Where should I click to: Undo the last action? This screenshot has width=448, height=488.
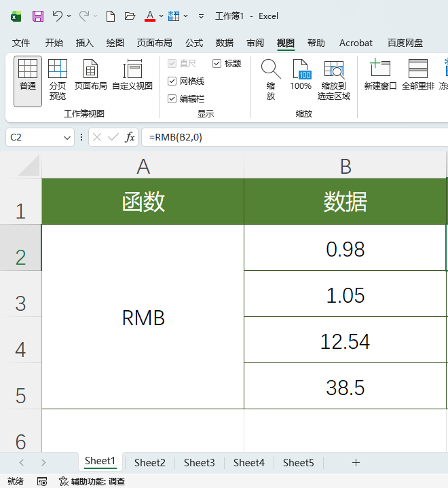(57, 16)
